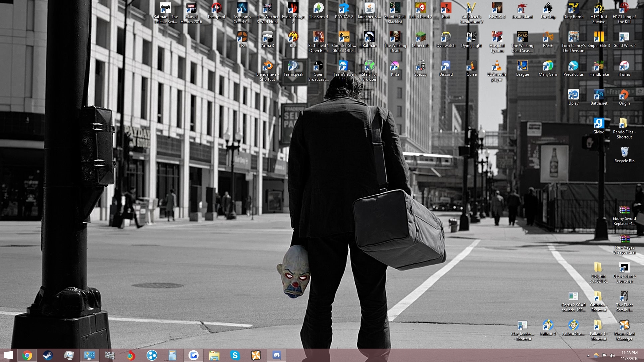Open Counter-Strike Global Offensive shortcut
644x362 pixels.
click(x=344, y=42)
